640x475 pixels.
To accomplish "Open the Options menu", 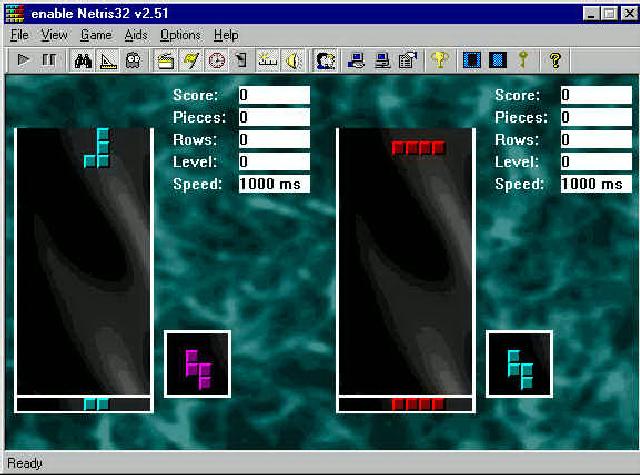I will [x=180, y=35].
